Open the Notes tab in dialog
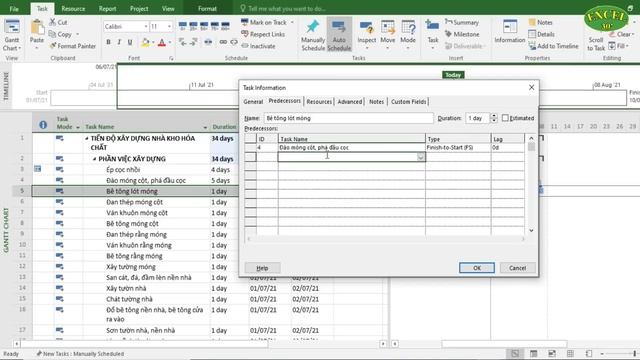 (376, 102)
